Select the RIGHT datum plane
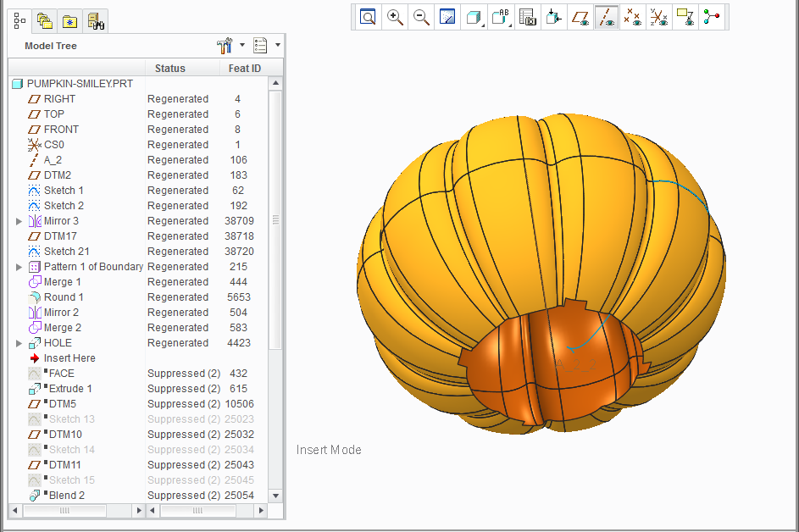The height and width of the screenshot is (532, 799). click(x=52, y=99)
